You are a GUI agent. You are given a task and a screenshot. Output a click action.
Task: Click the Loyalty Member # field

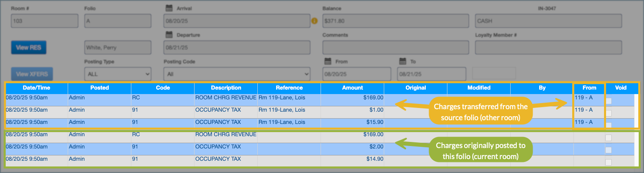(x=548, y=47)
